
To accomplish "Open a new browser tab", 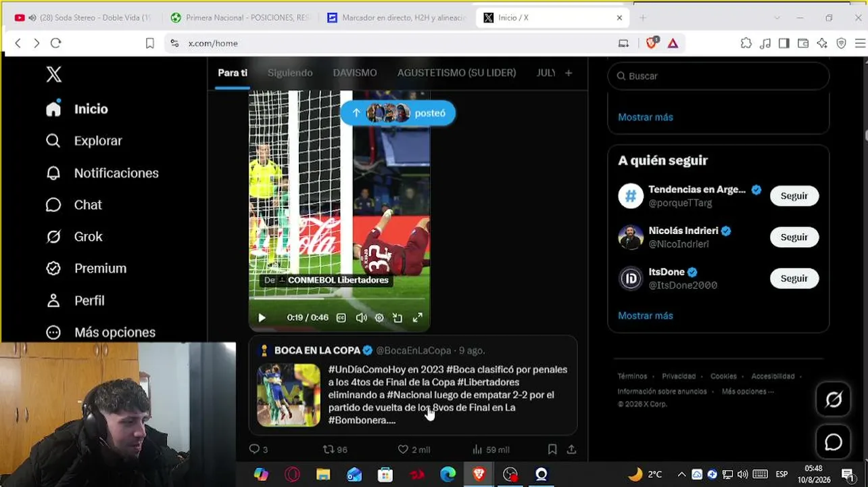I will coord(643,18).
